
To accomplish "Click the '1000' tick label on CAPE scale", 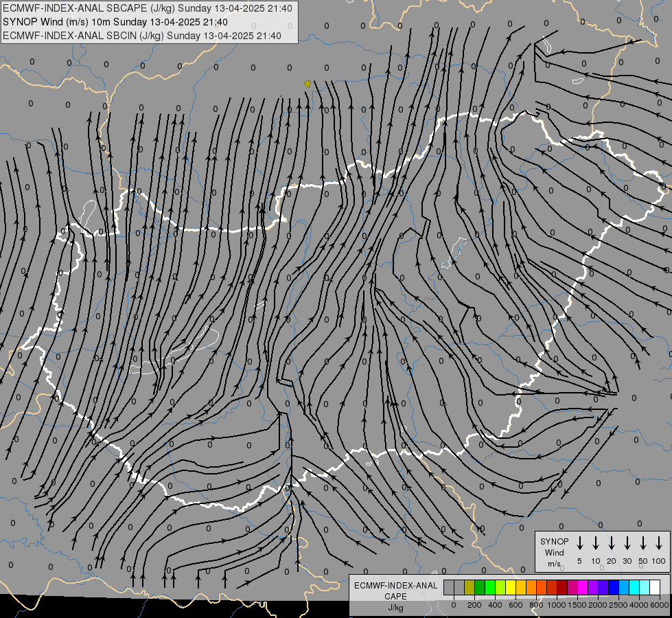I will (557, 605).
